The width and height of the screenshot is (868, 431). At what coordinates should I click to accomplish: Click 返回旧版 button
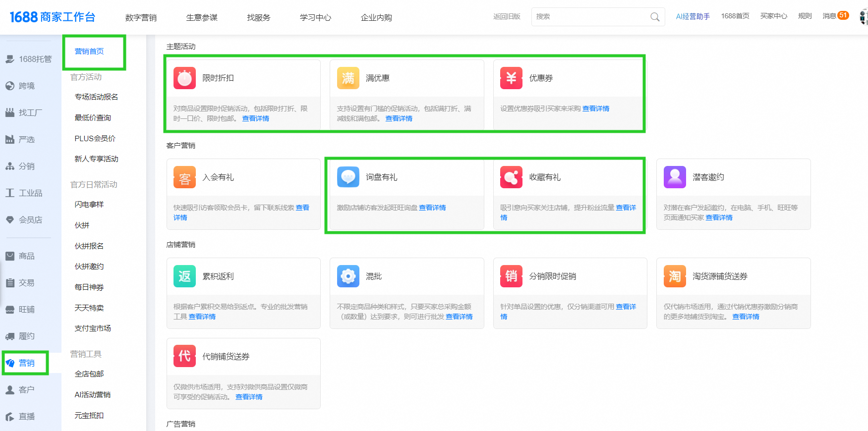click(x=507, y=16)
